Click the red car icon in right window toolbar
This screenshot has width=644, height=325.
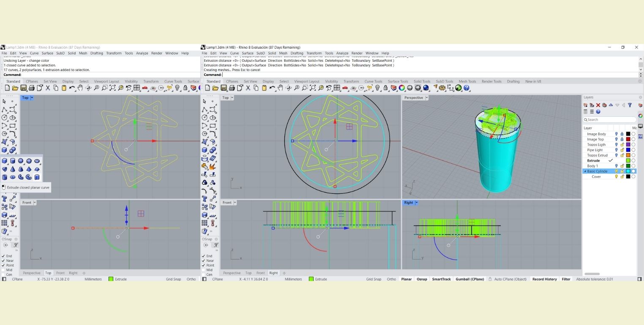[x=345, y=88]
